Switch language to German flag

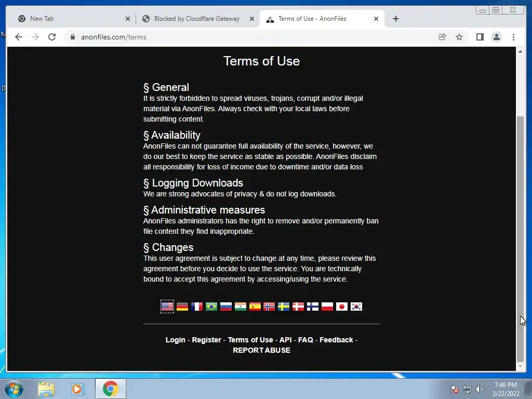pyautogui.click(x=182, y=307)
